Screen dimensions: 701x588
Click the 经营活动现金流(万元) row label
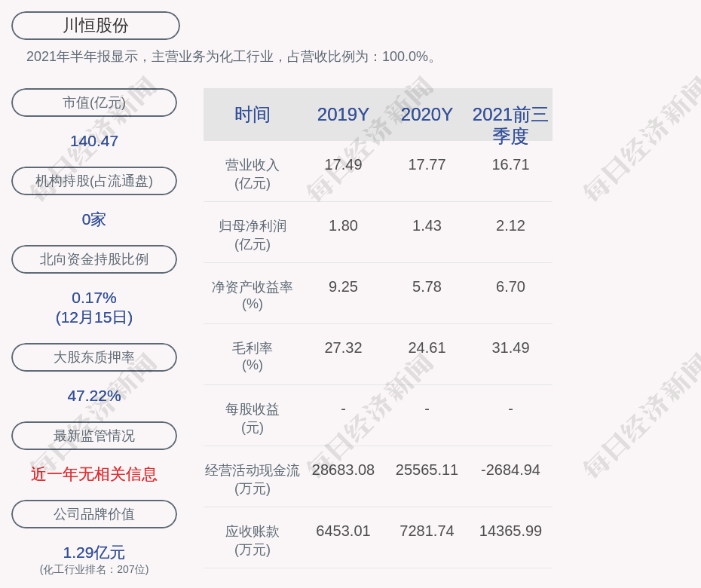(253, 479)
